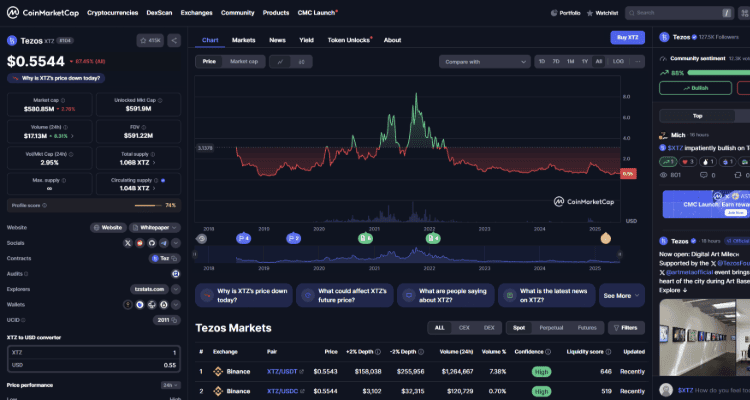750x400 pixels.
Task: Open the Cryptocurrencies menu
Action: click(x=112, y=13)
